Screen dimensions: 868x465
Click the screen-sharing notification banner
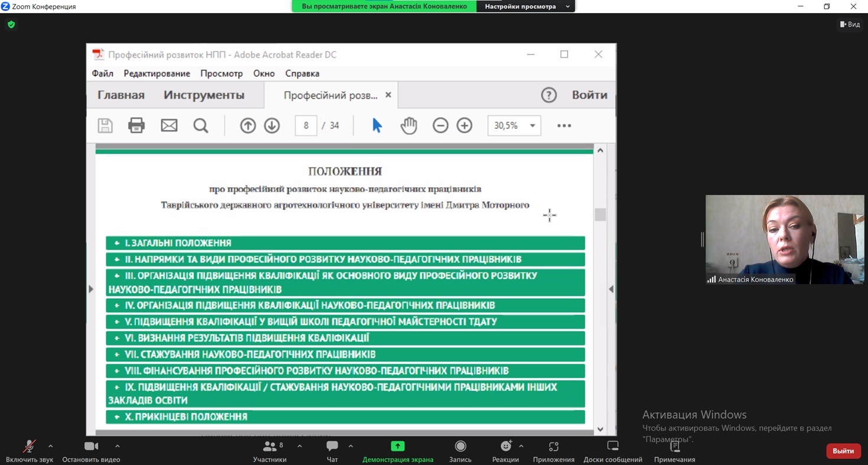tap(384, 6)
